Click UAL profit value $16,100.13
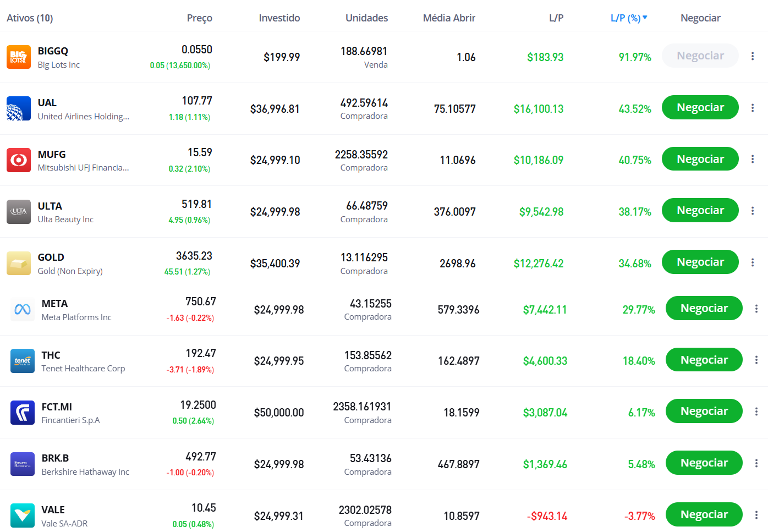This screenshot has width=768, height=532. (539, 109)
